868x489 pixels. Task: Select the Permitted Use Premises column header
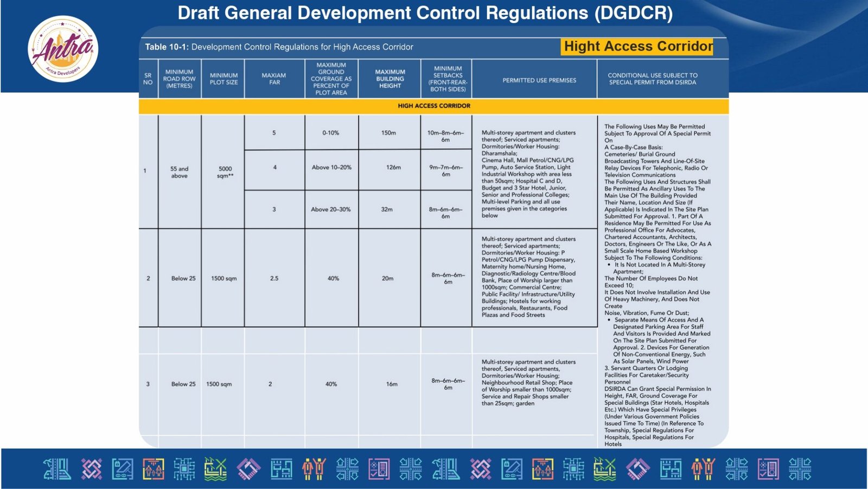tap(539, 80)
